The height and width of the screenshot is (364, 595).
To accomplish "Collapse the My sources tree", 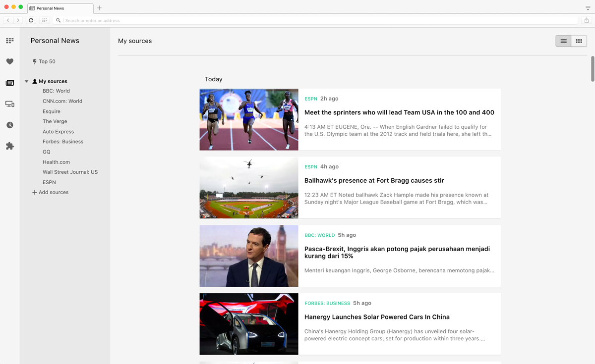I will [x=27, y=81].
